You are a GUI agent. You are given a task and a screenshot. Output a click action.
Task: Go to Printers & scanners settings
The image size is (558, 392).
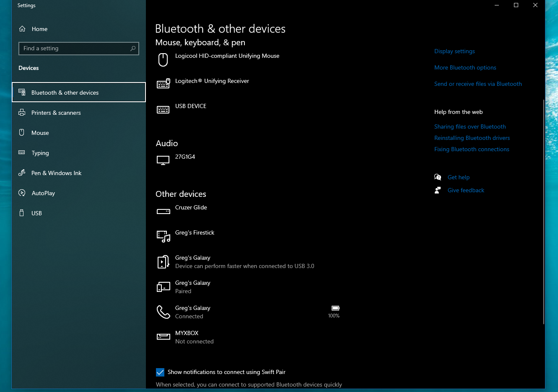79,113
